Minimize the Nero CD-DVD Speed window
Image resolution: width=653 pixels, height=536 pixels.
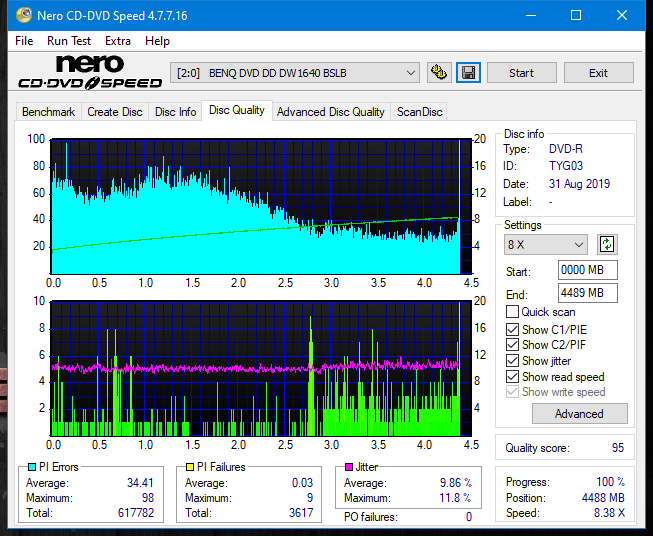531,15
